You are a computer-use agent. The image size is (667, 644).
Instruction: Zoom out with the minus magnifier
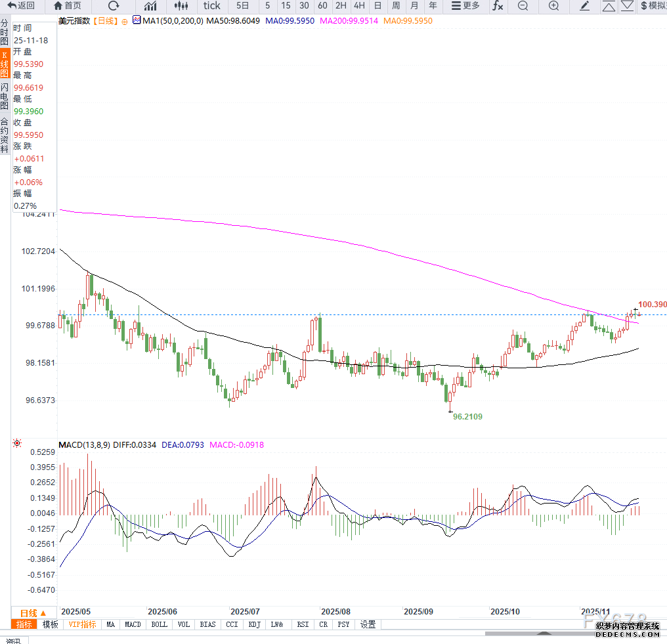[523, 6]
